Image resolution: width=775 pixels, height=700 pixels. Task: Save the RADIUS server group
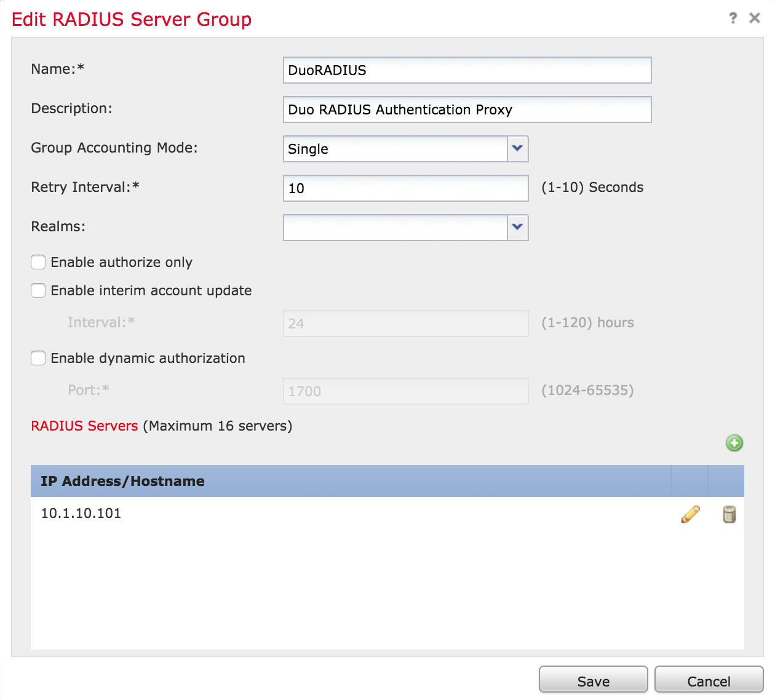click(592, 680)
